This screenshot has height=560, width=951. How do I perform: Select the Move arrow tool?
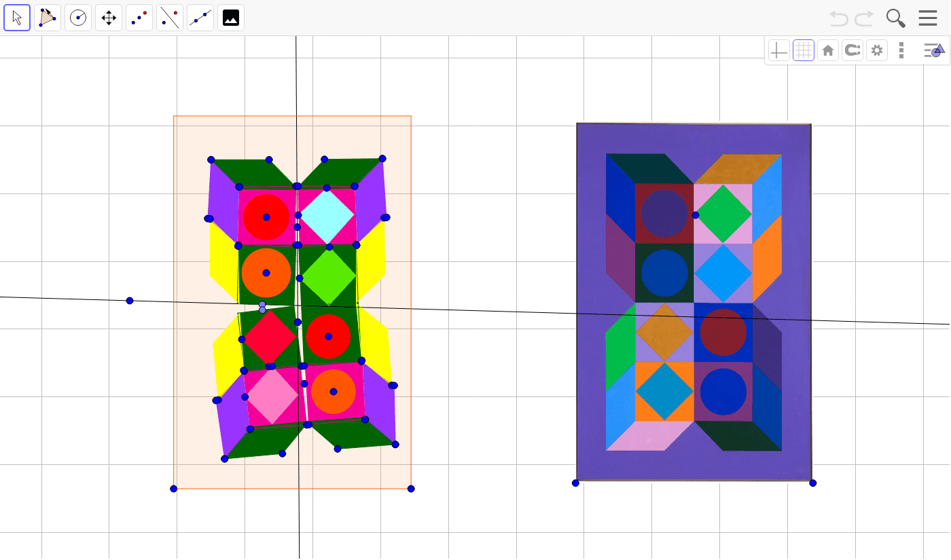[x=17, y=18]
